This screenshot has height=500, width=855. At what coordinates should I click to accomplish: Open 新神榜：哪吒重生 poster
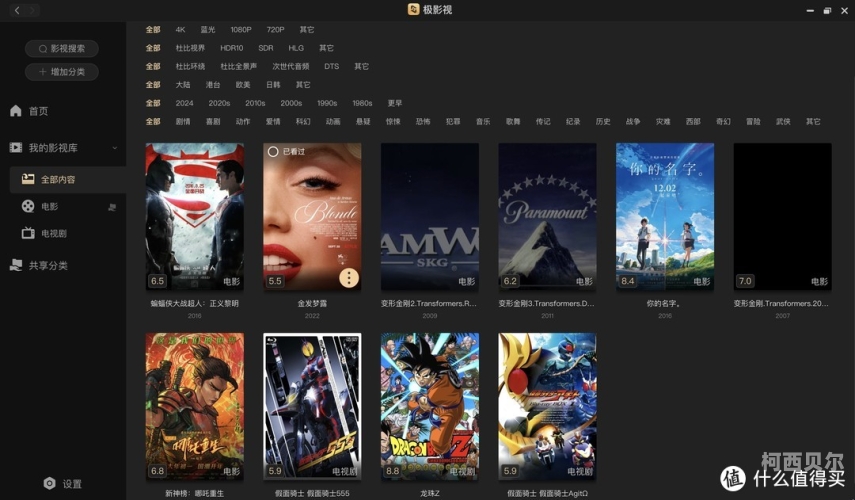195,406
